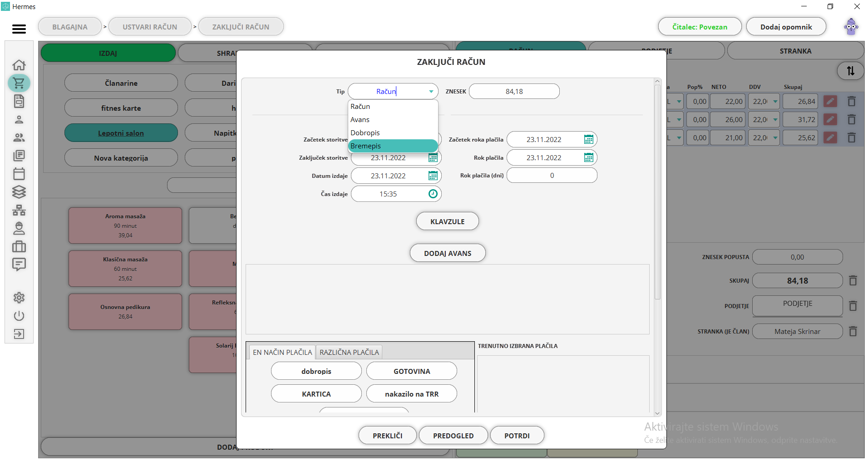
Task: Open the STRANKA tab
Action: [x=795, y=51]
